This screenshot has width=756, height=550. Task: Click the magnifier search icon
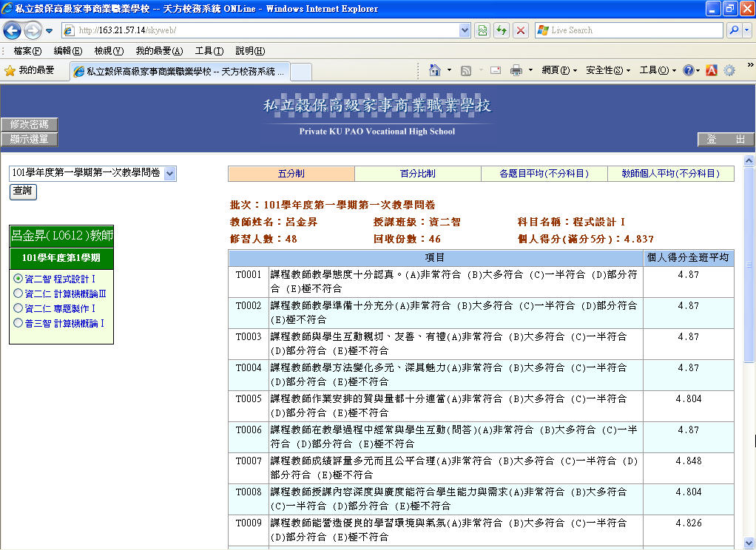[x=733, y=30]
